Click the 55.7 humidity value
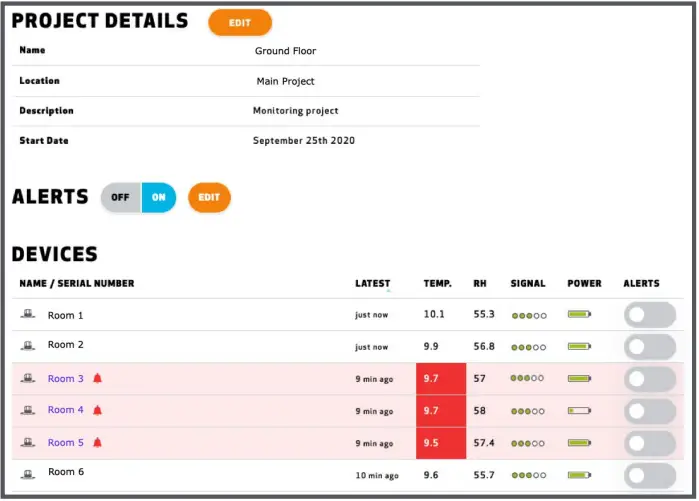Screen dimensions: 699x501 tap(484, 475)
